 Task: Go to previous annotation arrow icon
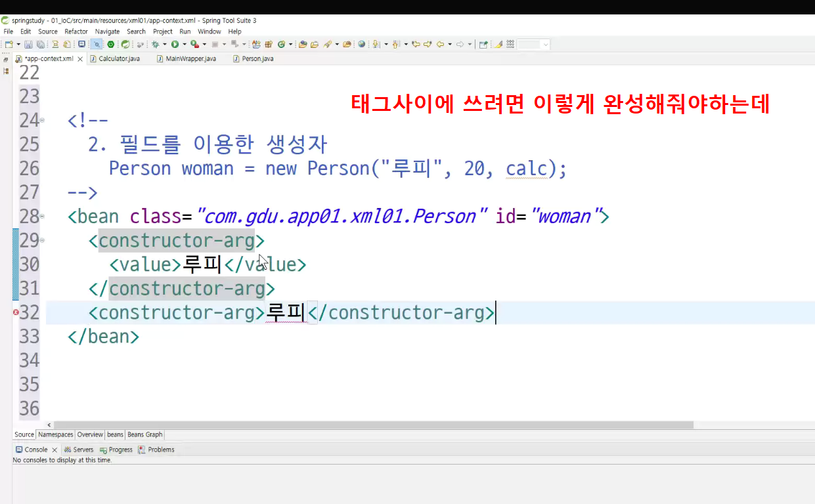[x=396, y=45]
